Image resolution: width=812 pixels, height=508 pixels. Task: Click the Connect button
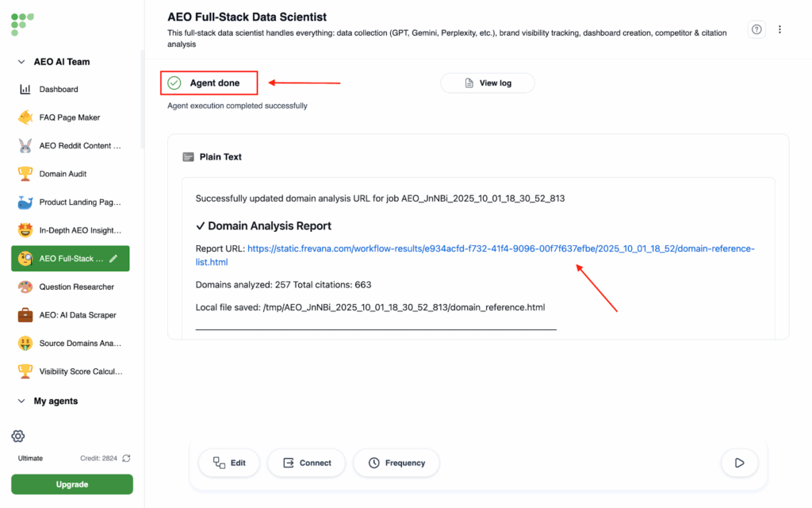pos(305,463)
